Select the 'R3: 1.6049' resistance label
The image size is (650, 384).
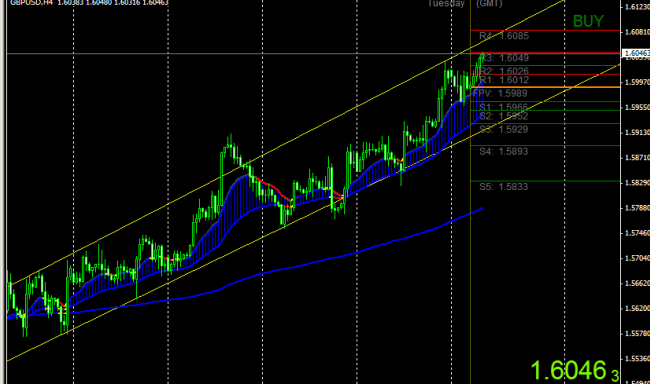(504, 58)
